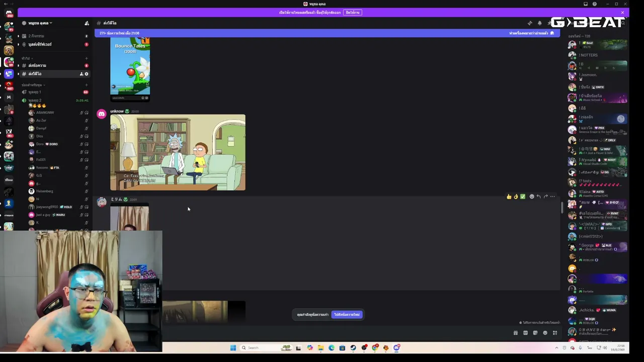This screenshot has width=644, height=362.
Task: Open the Discord help icon in title bar
Action: [595, 4]
